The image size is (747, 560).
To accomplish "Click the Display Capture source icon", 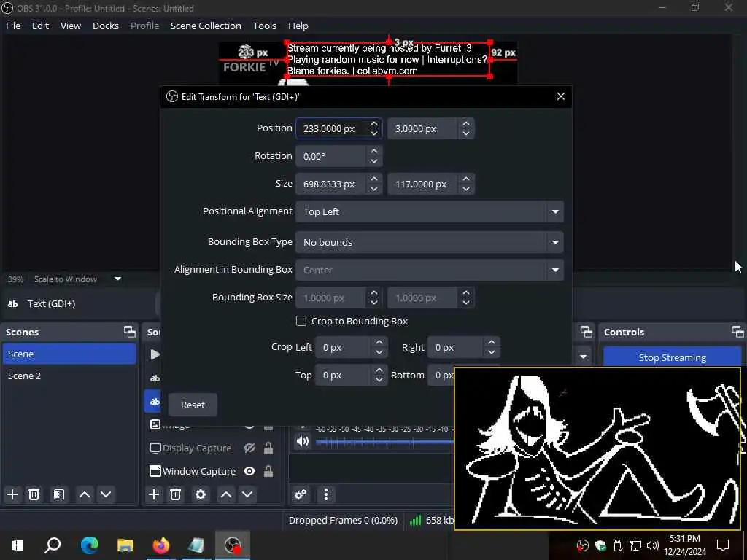I will point(155,448).
